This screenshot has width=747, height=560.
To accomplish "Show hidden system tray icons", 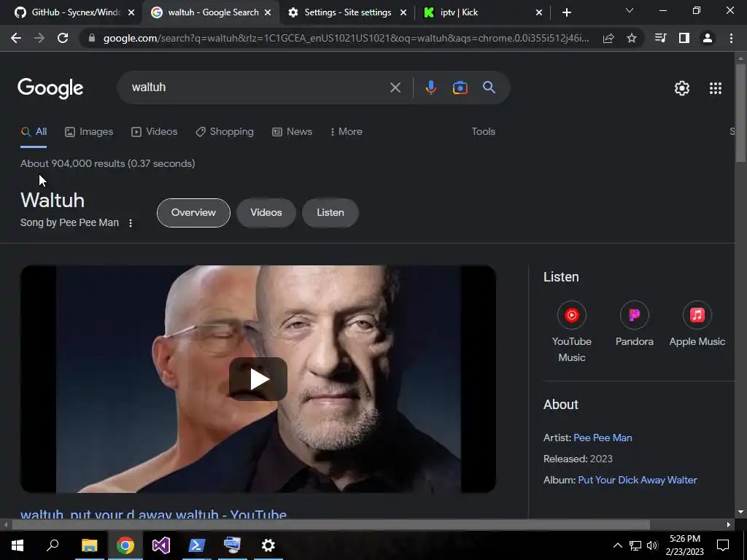I will [x=617, y=545].
